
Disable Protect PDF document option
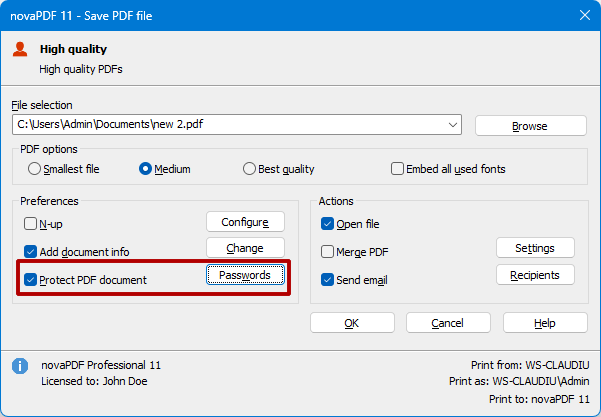pos(31,280)
